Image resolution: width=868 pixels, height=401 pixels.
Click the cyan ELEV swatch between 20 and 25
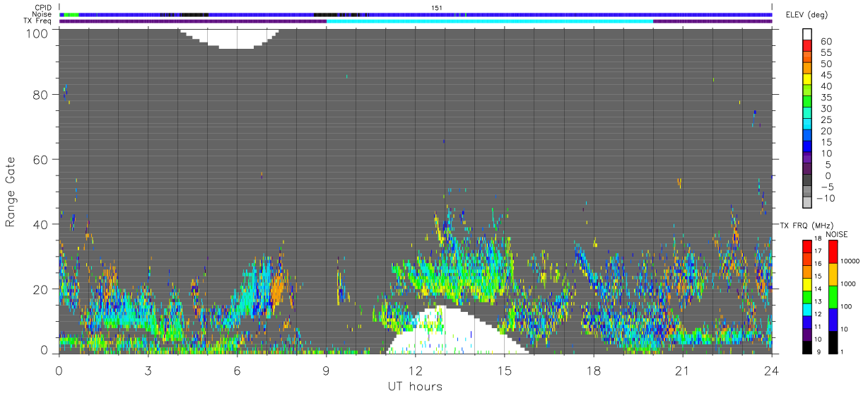tap(808, 123)
